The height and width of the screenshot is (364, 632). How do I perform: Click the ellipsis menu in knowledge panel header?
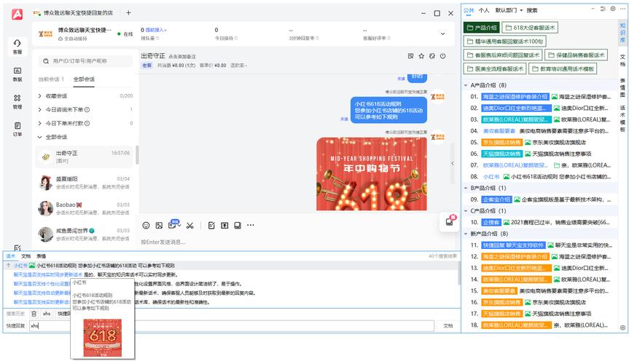623,9
